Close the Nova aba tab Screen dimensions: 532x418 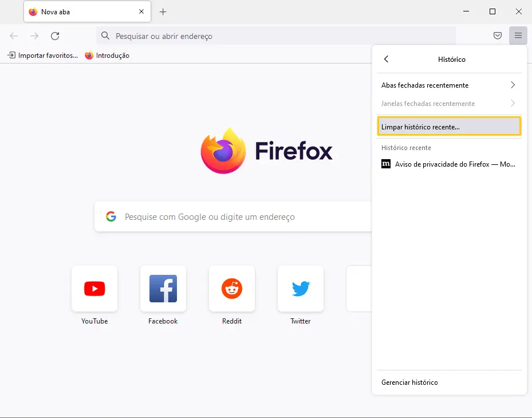pyautogui.click(x=141, y=12)
